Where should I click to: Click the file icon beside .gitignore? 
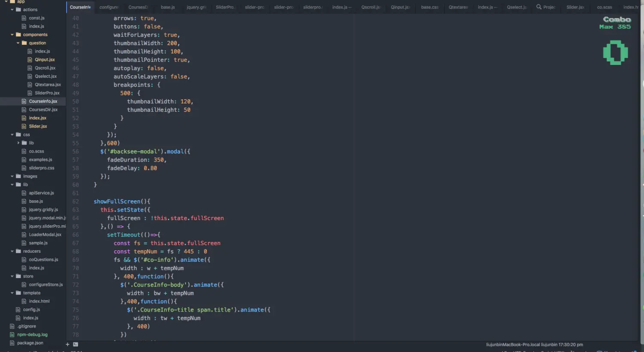click(12, 326)
